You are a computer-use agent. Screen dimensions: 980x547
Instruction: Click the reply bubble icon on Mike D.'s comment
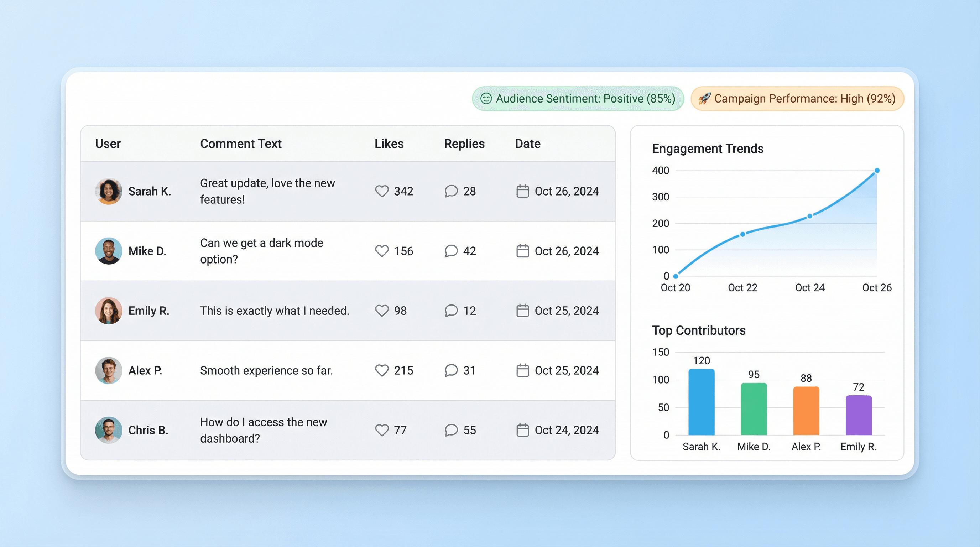[x=451, y=251]
